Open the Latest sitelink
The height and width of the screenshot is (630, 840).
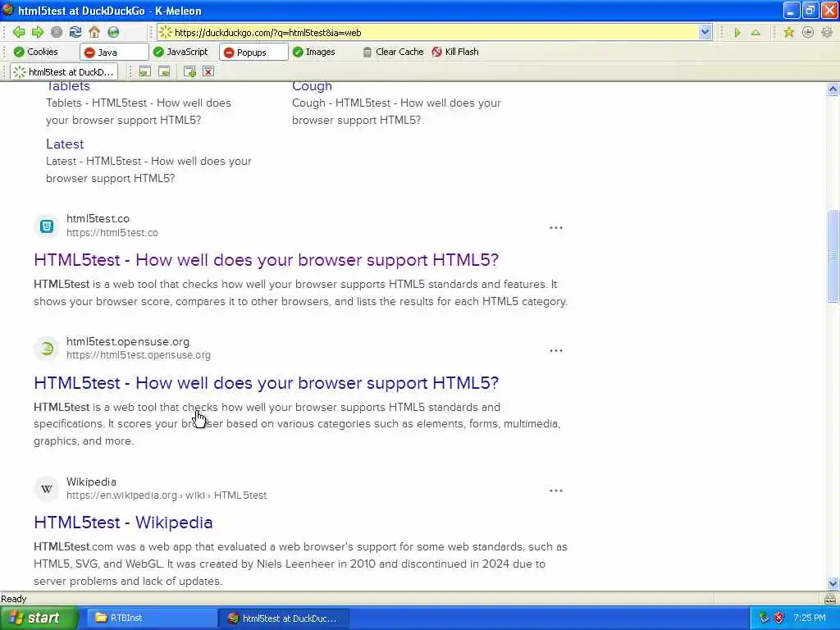[65, 144]
